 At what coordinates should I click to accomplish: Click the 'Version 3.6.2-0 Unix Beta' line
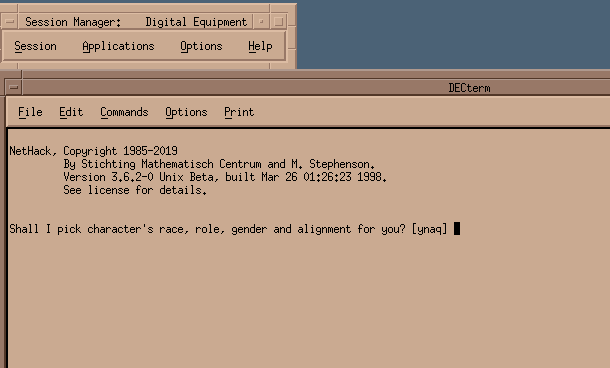coord(225,177)
